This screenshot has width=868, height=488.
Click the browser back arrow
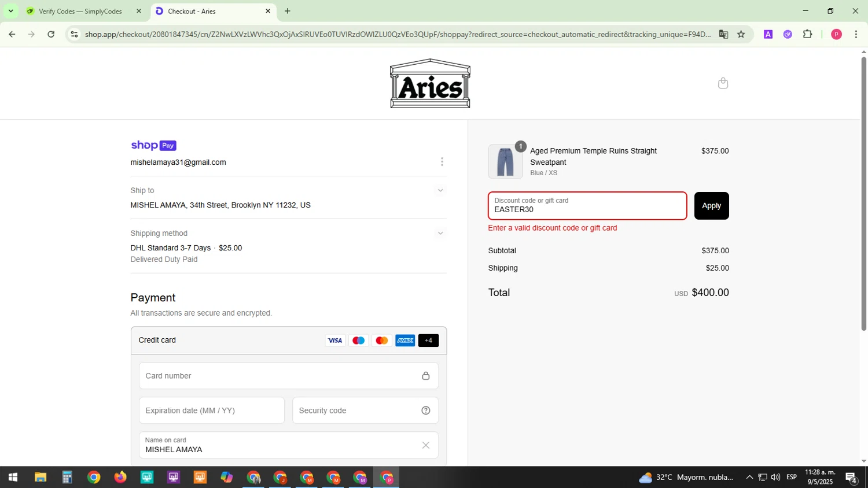(12, 34)
